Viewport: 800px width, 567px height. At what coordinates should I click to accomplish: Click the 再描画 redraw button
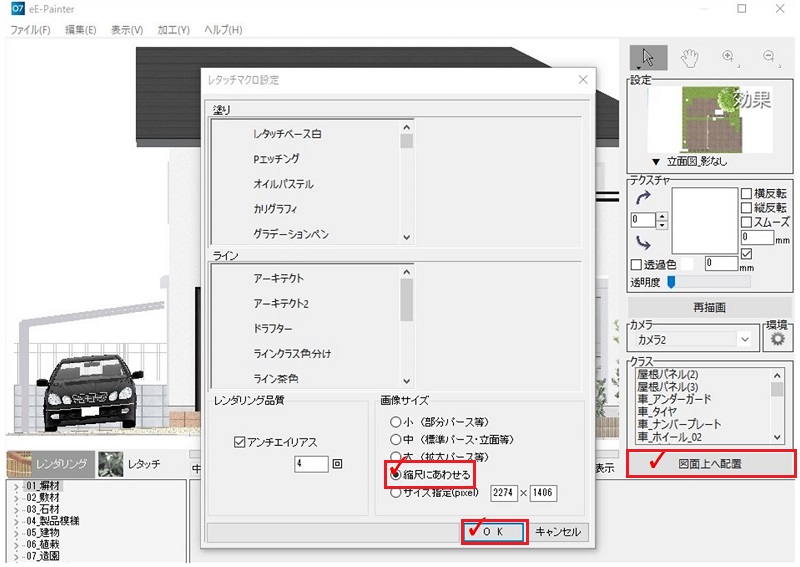pyautogui.click(x=710, y=307)
